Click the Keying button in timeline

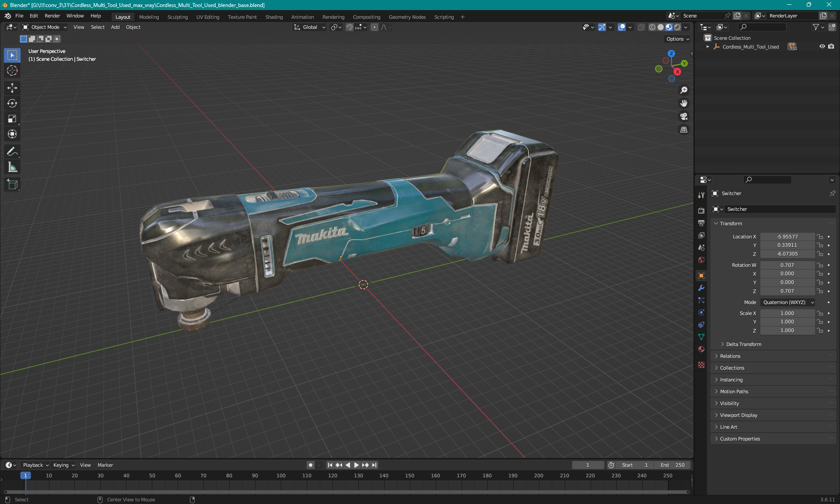pyautogui.click(x=64, y=465)
